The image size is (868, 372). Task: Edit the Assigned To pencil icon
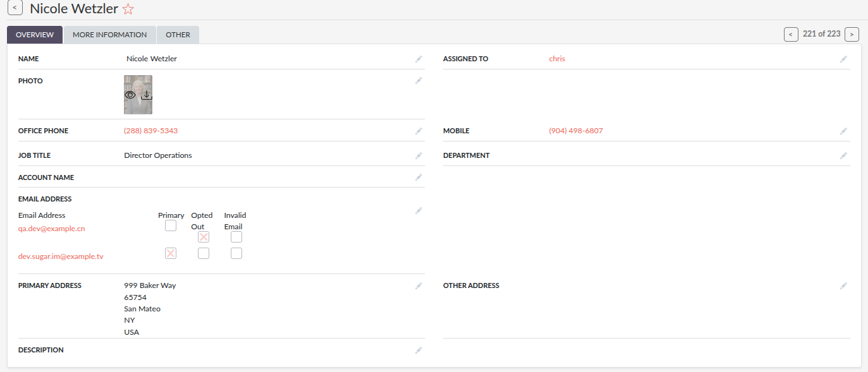pyautogui.click(x=843, y=59)
